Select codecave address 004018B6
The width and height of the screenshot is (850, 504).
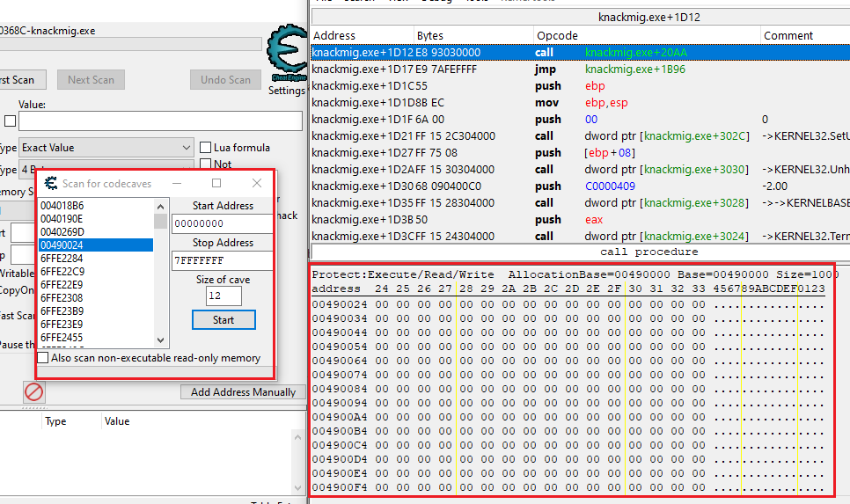click(96, 206)
